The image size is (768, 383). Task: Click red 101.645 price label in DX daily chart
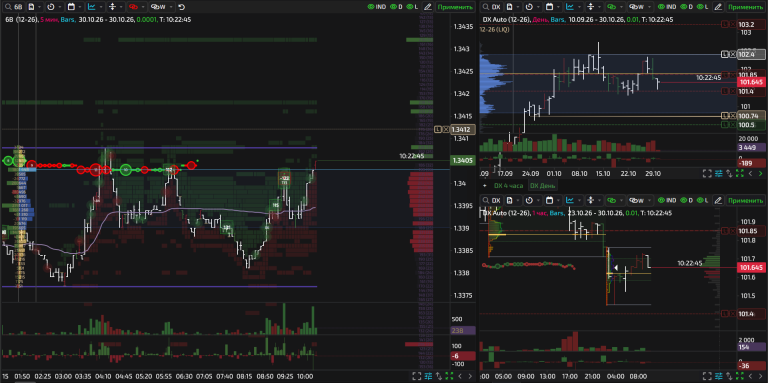click(751, 82)
